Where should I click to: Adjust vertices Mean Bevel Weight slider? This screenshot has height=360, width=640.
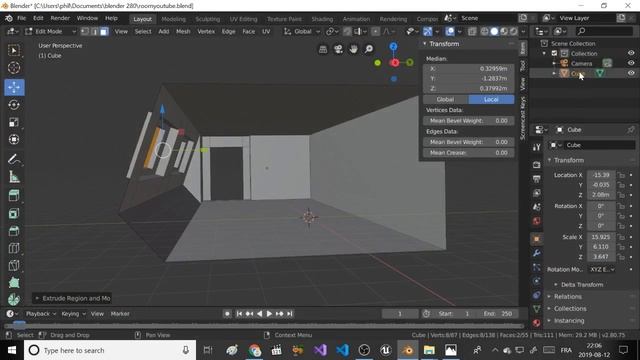pos(469,121)
